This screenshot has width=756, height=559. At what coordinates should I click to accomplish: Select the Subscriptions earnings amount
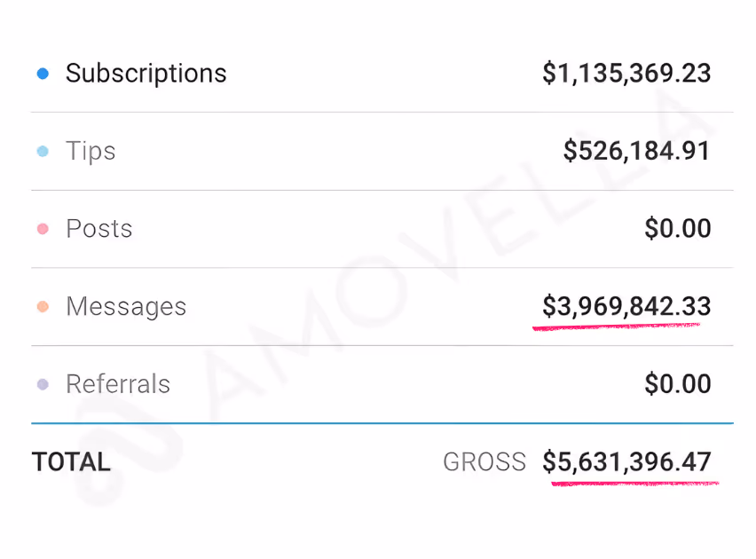tap(626, 73)
